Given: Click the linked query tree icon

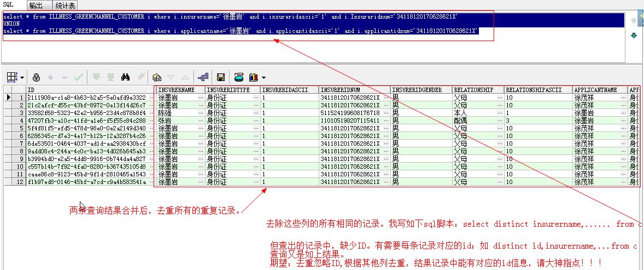Looking at the screenshot, I should pos(203,77).
